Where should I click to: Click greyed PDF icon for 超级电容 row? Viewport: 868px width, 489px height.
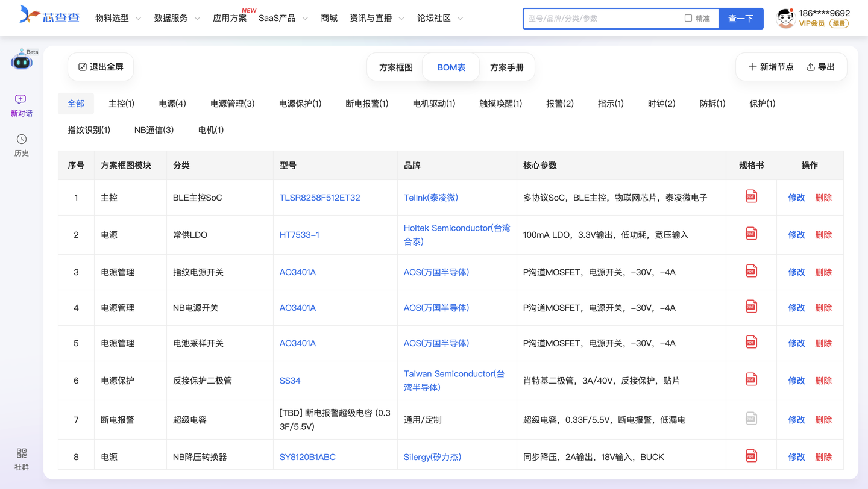(x=751, y=419)
